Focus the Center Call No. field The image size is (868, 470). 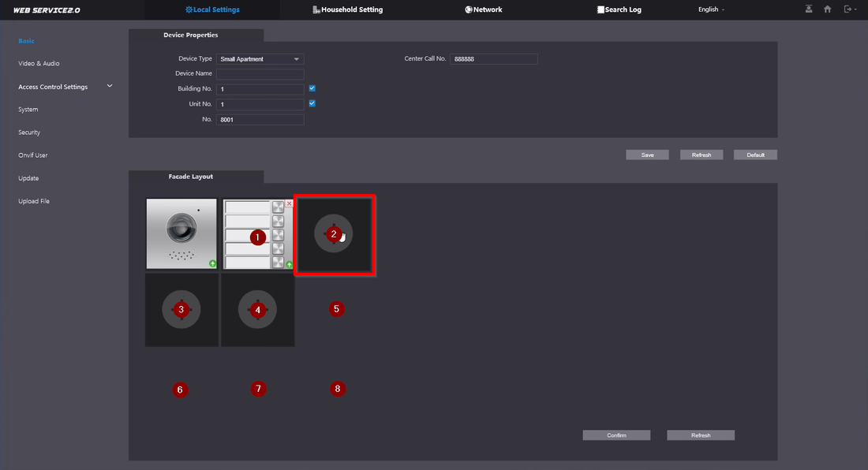(x=493, y=59)
